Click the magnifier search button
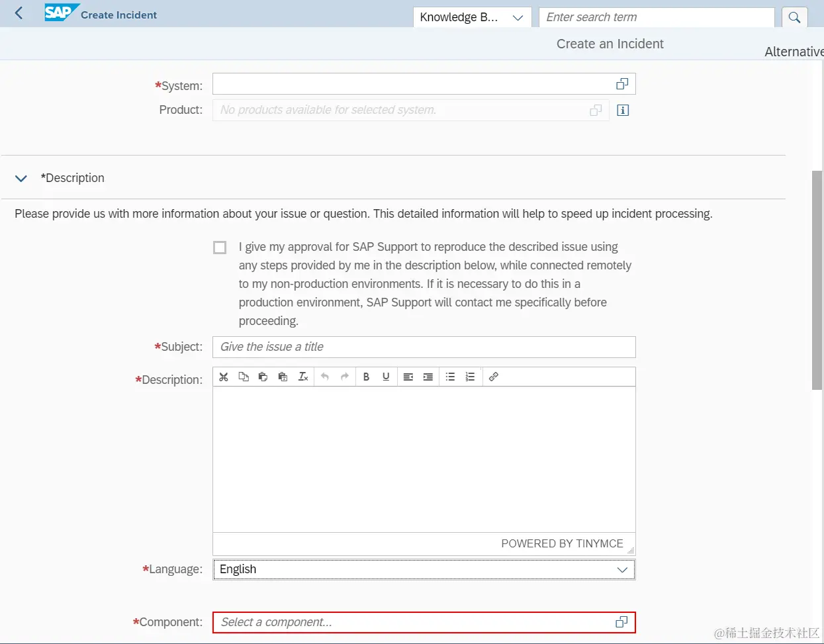This screenshot has height=644, width=824. [794, 17]
